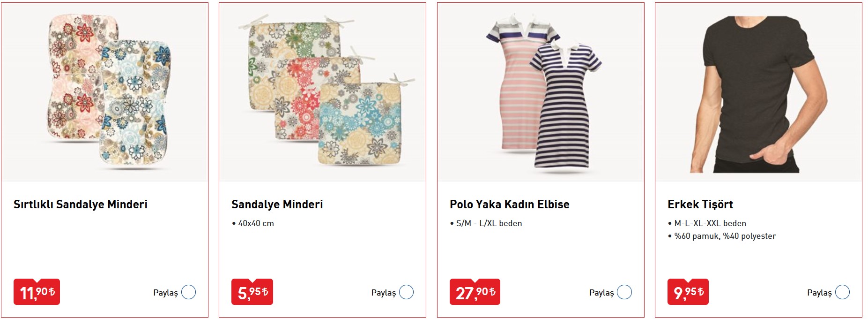This screenshot has height=319, width=868.
Task: Select the 9,95 ₺ price badge
Action: [688, 292]
